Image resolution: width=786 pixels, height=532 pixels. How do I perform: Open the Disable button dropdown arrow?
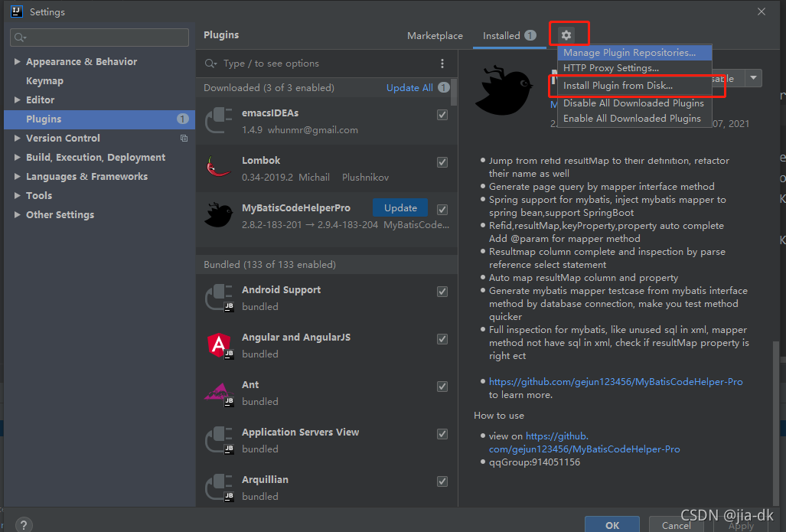tap(753, 78)
